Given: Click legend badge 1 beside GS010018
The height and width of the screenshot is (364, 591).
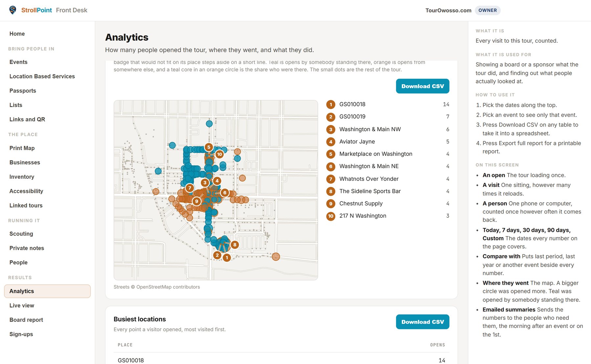Looking at the screenshot, I should pos(331,105).
